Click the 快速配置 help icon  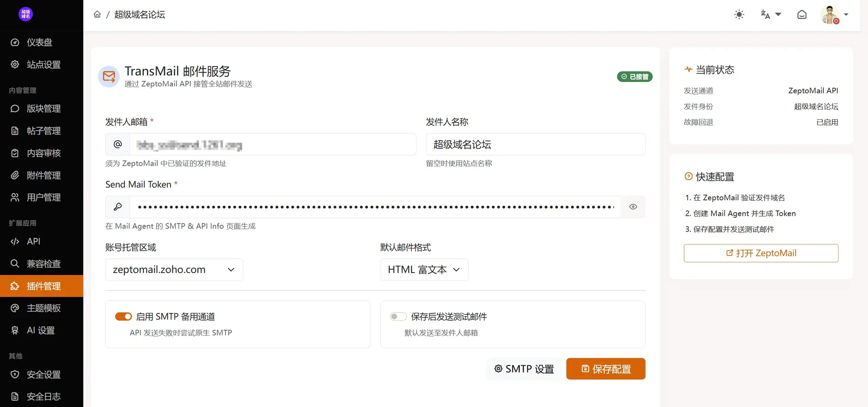point(688,176)
